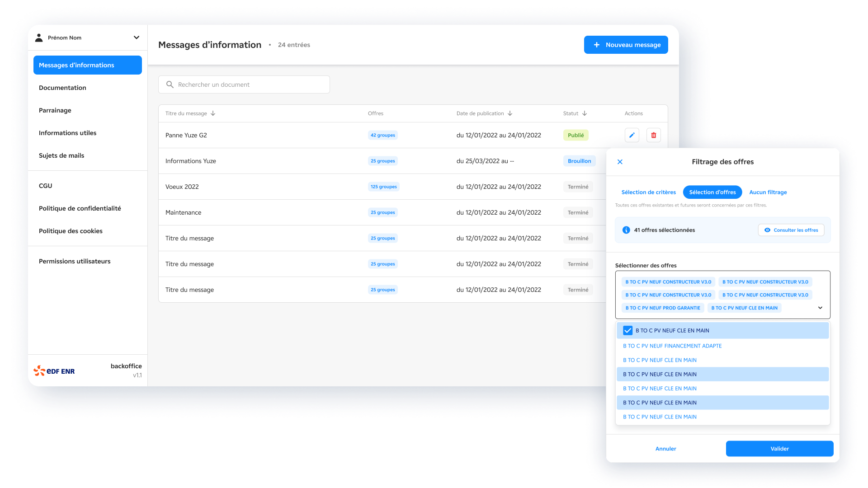Focus the Rechercher un document field

[x=244, y=84]
